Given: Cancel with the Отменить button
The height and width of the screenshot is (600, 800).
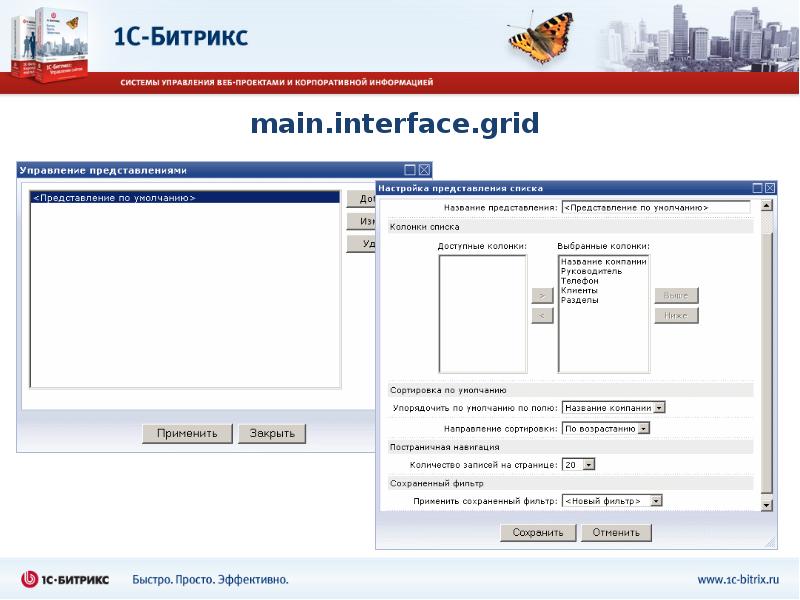Looking at the screenshot, I should pos(616,532).
